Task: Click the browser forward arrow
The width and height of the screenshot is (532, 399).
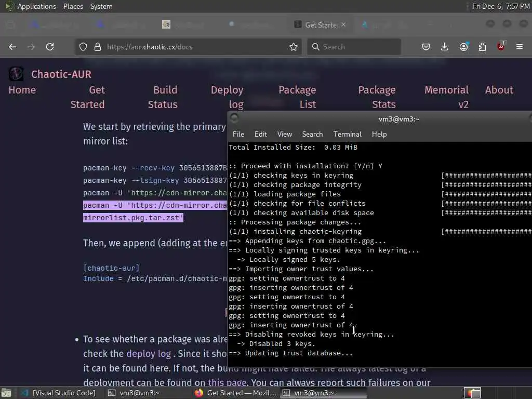Action: [x=31, y=47]
